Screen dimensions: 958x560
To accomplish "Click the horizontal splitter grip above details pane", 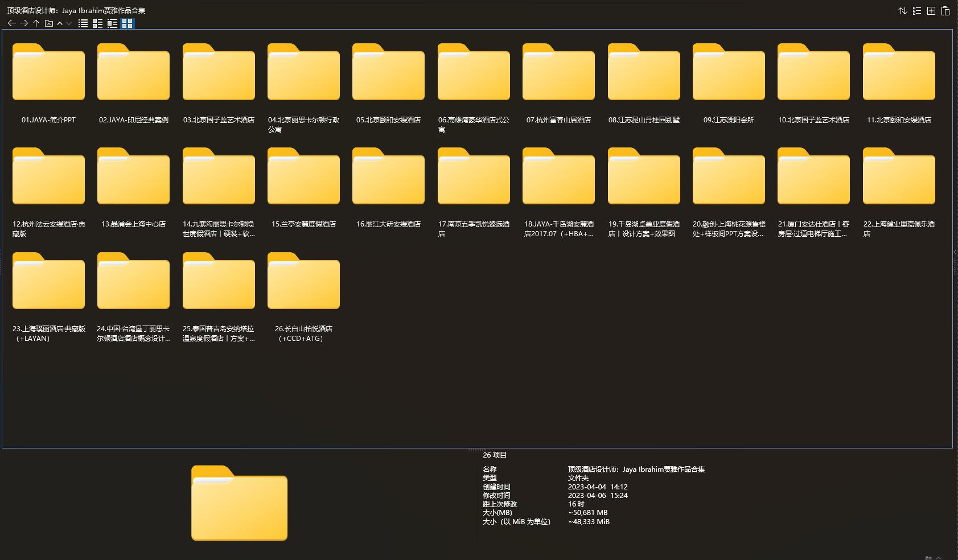I will pos(477,450).
